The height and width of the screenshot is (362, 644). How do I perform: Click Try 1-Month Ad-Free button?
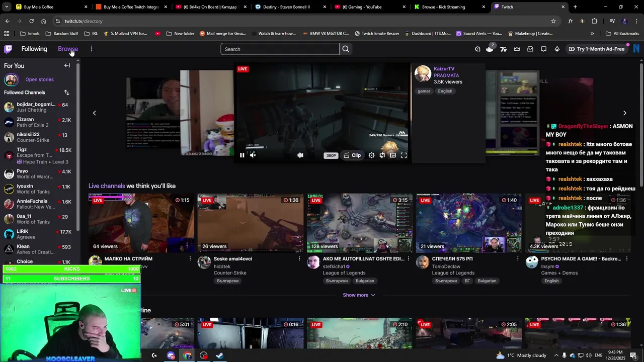(x=597, y=49)
